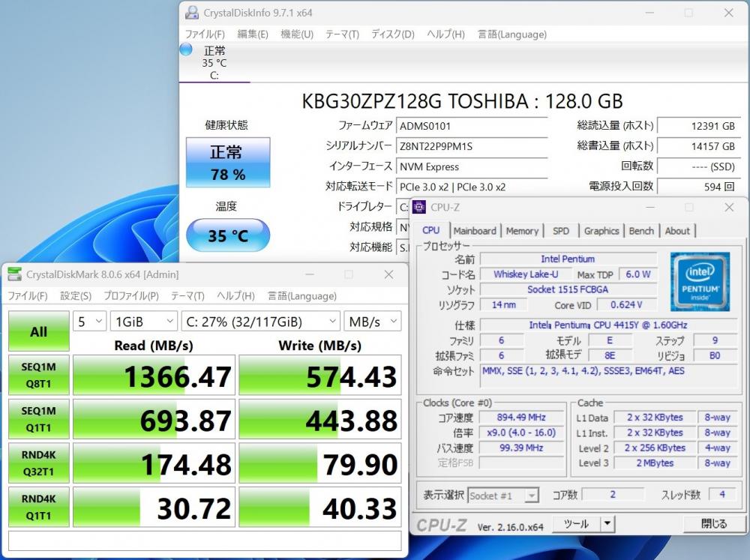750x560 pixels.
Task: Click the PCIe 3.0 x2 transfer mode field
Action: coord(472,187)
